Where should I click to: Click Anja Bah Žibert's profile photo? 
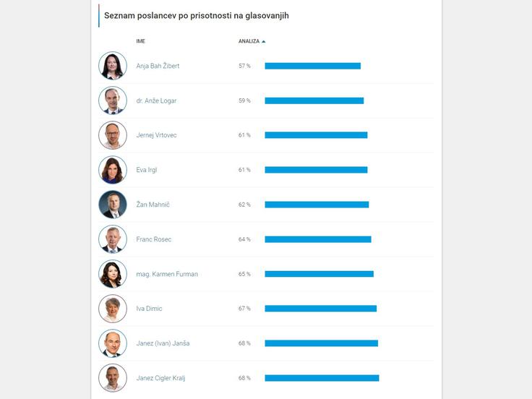point(113,66)
